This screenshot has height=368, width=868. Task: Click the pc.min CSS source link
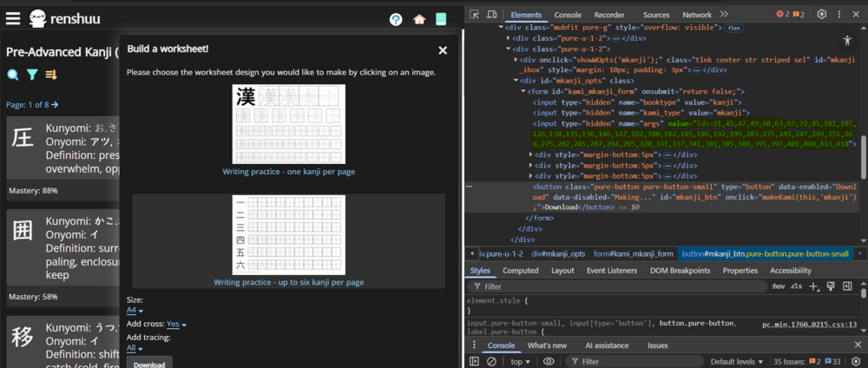(809, 324)
